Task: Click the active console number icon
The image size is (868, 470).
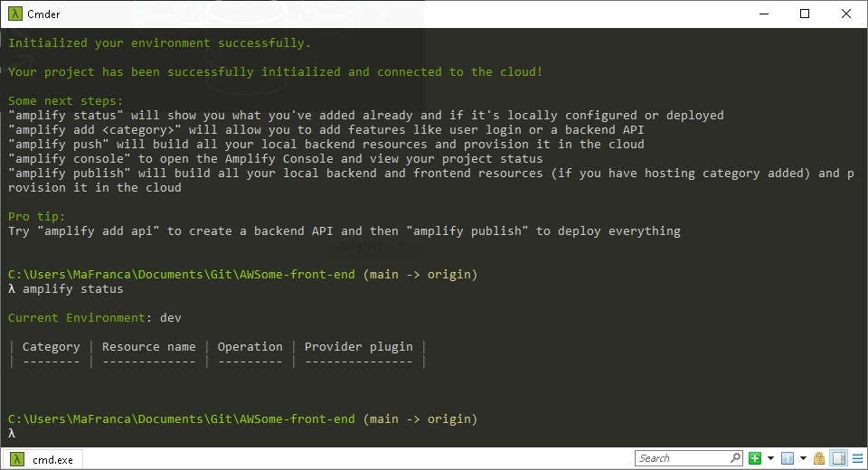Action: tap(788, 458)
